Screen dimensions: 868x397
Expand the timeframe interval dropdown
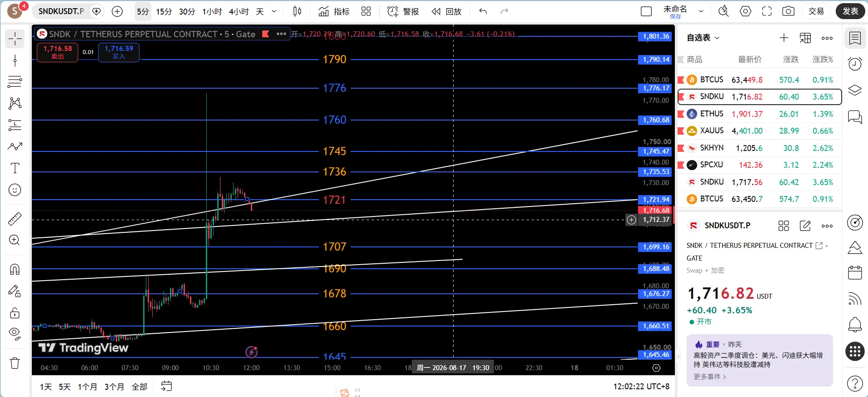tap(274, 11)
